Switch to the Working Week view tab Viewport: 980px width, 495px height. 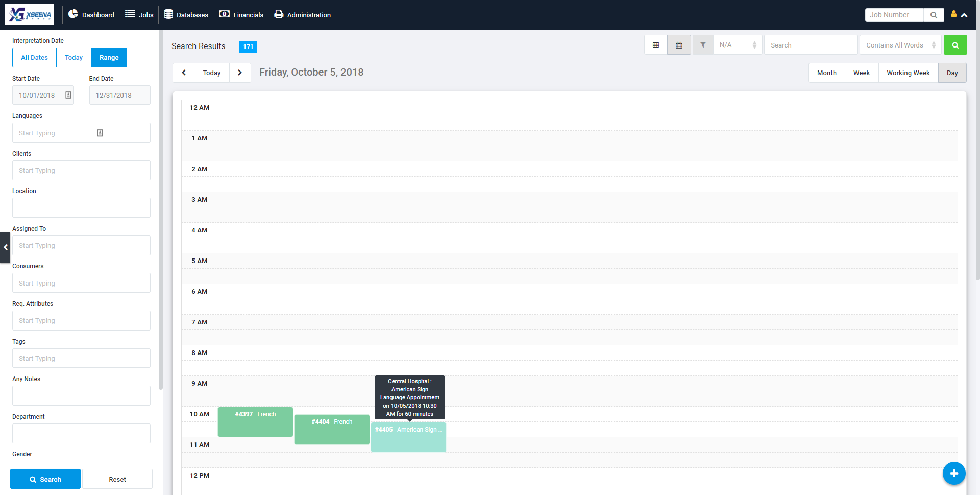[x=908, y=73]
